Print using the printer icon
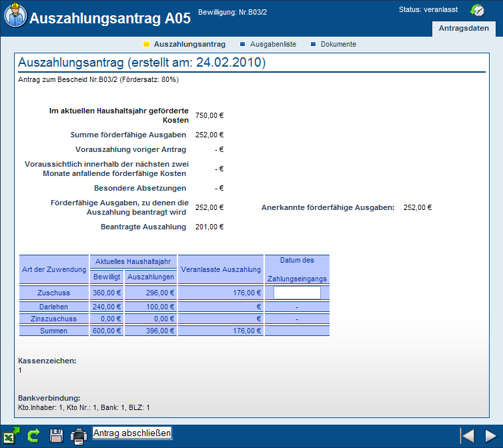The image size is (503, 448). (79, 437)
